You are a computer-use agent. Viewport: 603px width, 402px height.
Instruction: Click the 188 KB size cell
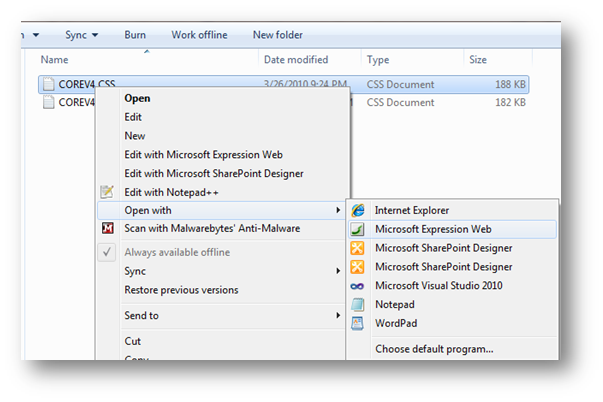tap(510, 84)
